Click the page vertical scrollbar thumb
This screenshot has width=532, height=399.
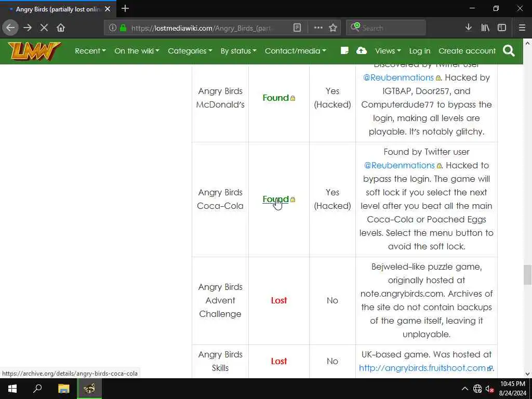click(x=527, y=275)
